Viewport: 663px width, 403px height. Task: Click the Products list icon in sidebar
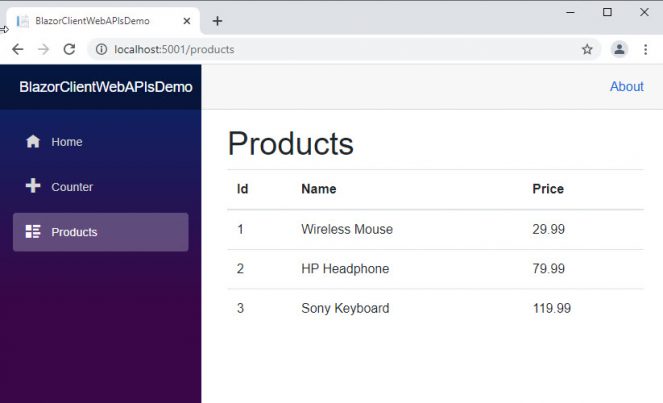click(33, 231)
